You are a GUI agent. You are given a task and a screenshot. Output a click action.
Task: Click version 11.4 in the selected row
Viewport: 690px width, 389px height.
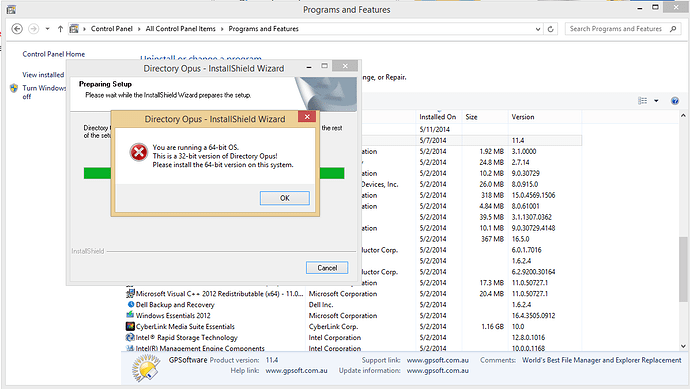518,140
